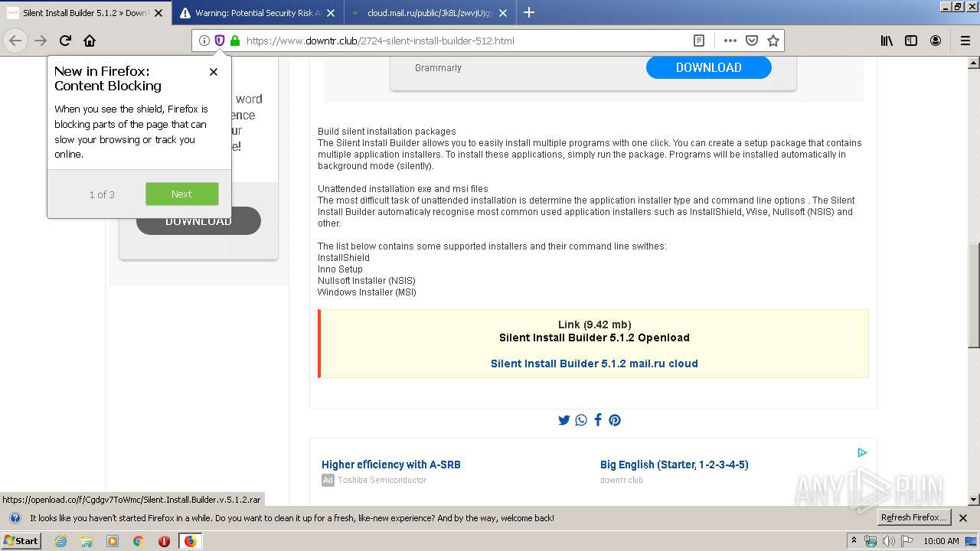The height and width of the screenshot is (551, 980).
Task: Click the forward navigation arrow
Action: tap(41, 41)
